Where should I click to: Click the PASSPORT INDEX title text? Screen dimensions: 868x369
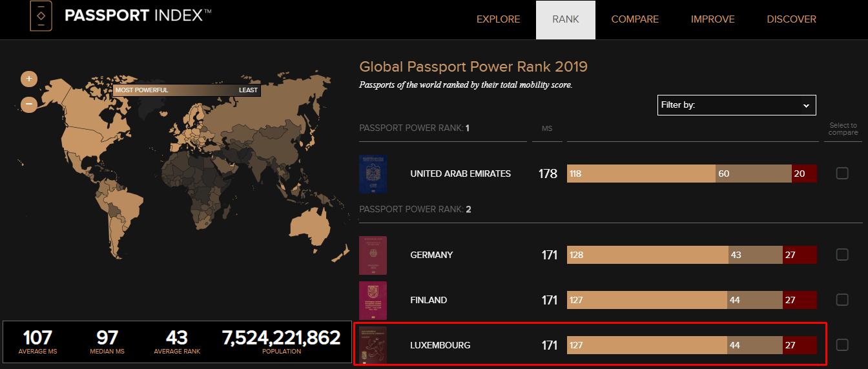[x=138, y=16]
